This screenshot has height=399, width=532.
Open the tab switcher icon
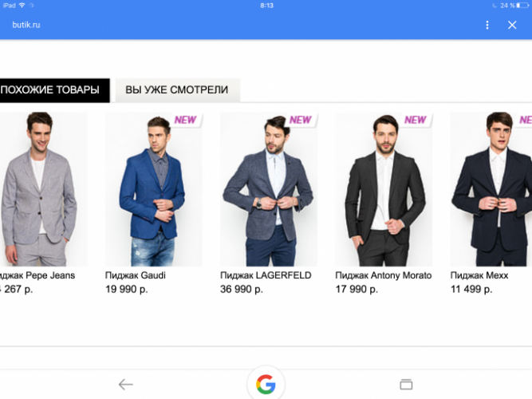pos(406,385)
